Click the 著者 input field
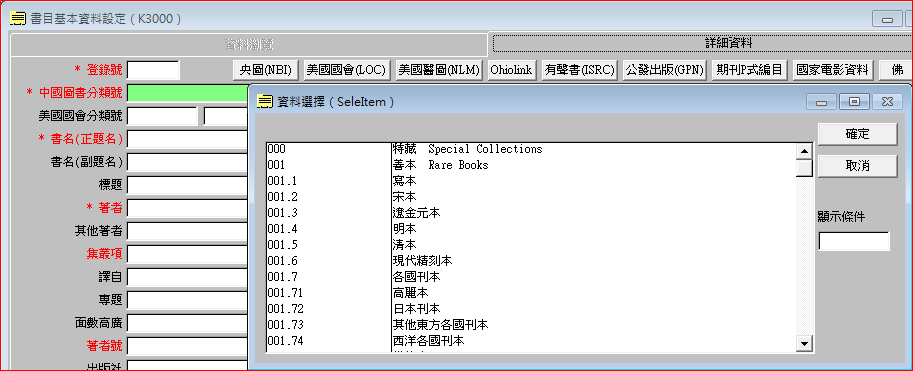Image resolution: width=913 pixels, height=371 pixels. (187, 208)
